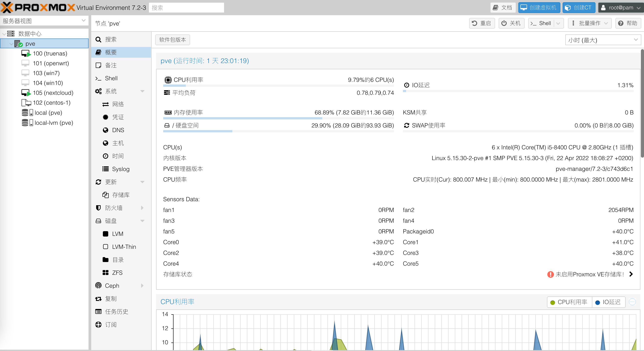
Task: Toggle CPU utilization legend in chart
Action: [569, 302]
